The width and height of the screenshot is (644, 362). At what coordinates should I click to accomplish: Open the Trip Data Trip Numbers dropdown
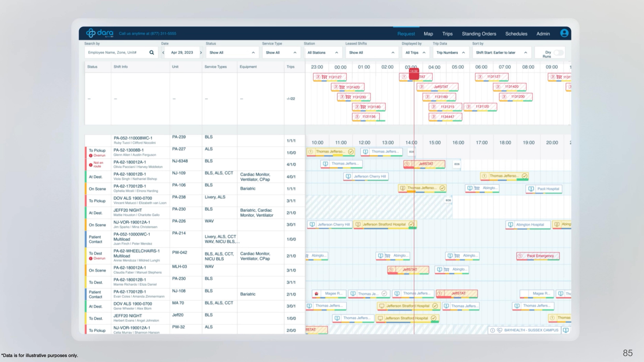451,52
